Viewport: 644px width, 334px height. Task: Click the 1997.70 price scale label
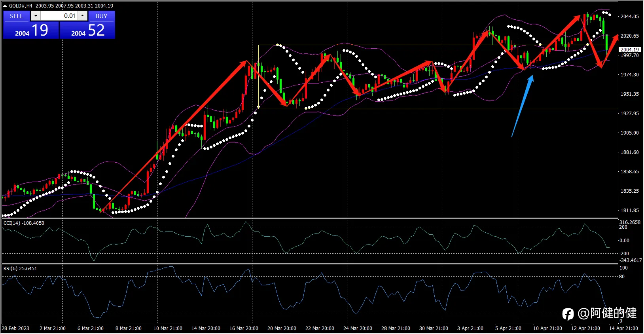coord(630,55)
